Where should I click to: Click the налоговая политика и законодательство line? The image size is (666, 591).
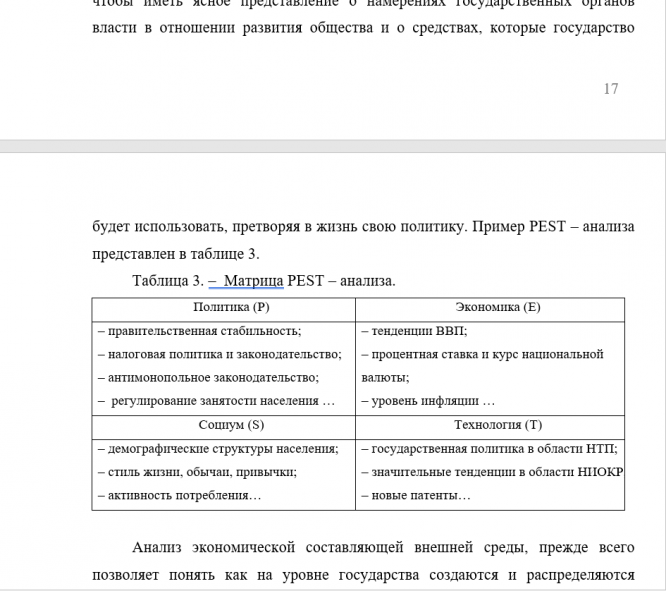(x=220, y=354)
